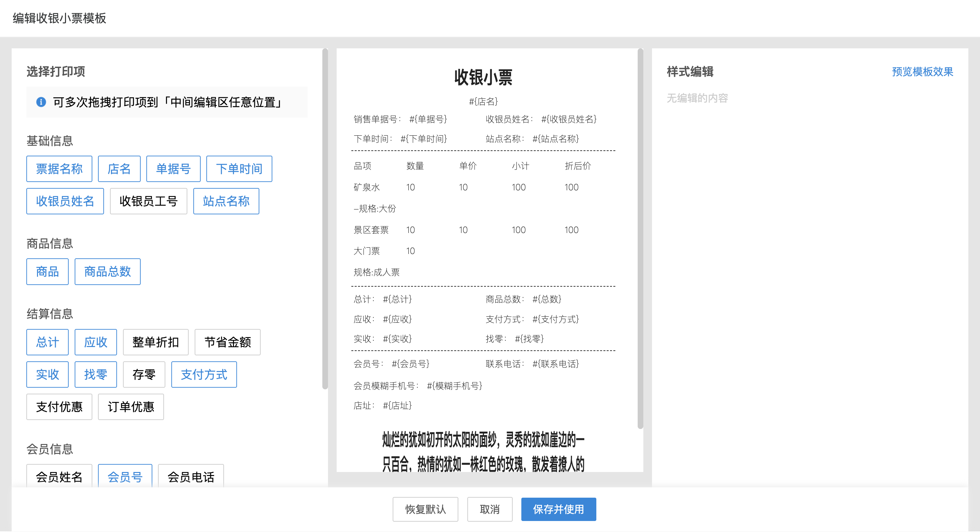
Task: Click the bold footer text starting with 灿烂的犹如
Action: pos(483,451)
